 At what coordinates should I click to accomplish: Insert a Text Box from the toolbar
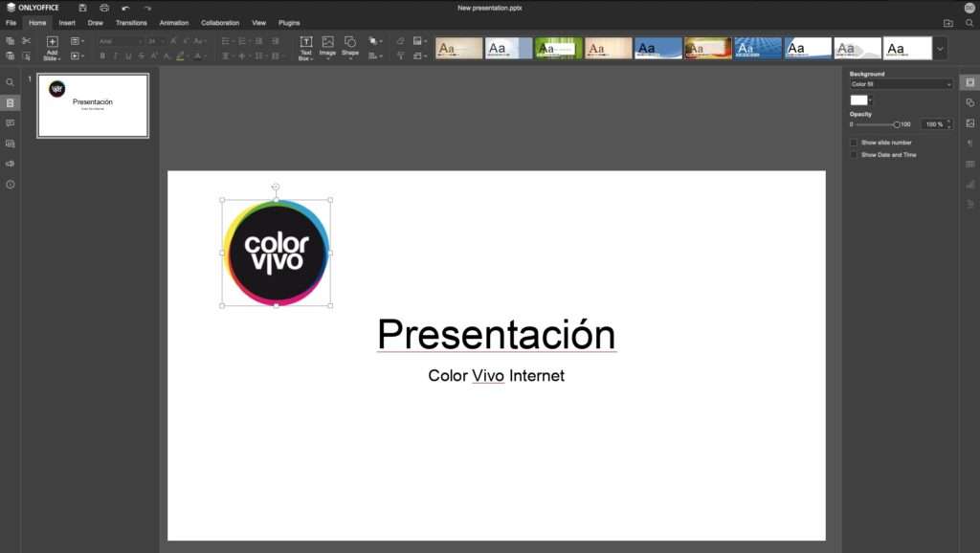click(x=305, y=48)
